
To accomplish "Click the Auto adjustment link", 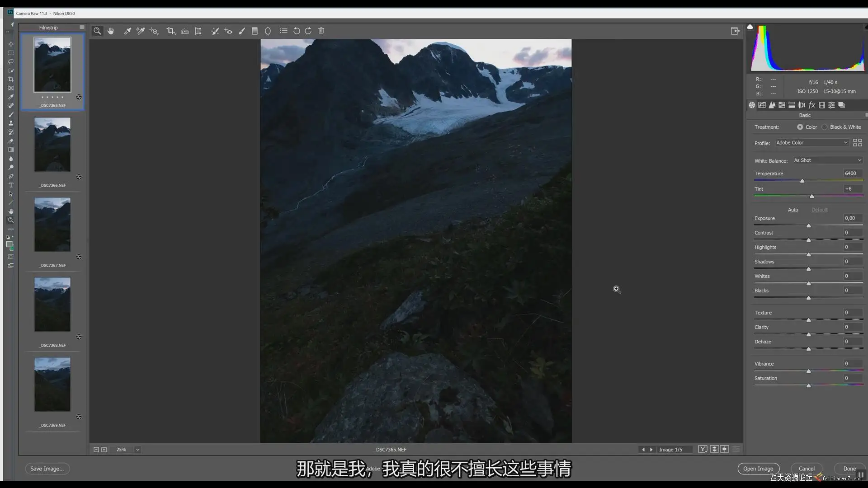I will (x=793, y=210).
